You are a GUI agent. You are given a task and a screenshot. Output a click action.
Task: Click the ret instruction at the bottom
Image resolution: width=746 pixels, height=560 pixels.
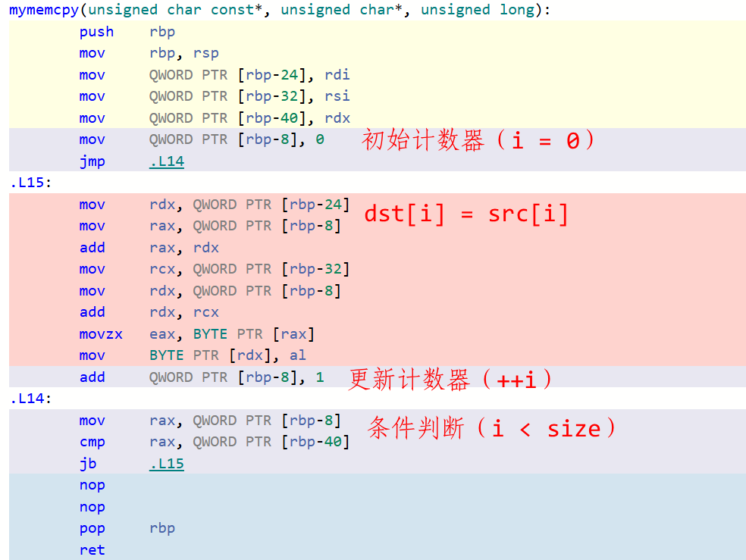click(92, 550)
